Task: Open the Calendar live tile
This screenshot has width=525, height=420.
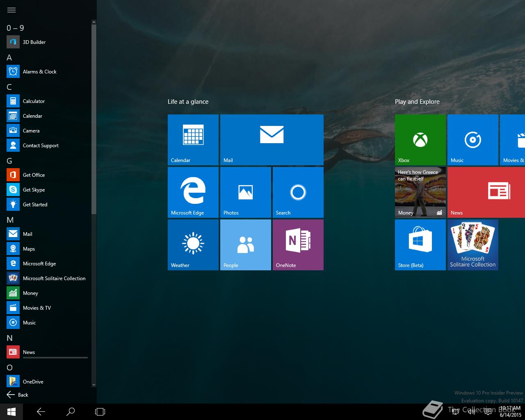Action: coord(193,140)
